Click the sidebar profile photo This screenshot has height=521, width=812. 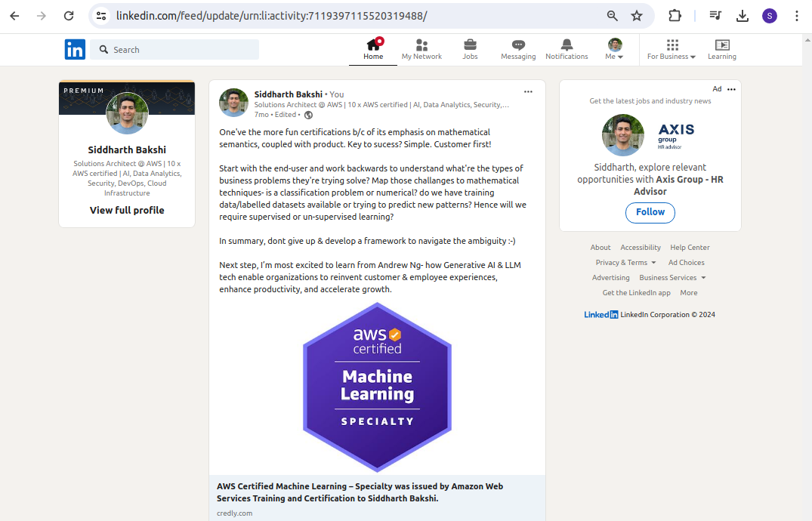[128, 113]
